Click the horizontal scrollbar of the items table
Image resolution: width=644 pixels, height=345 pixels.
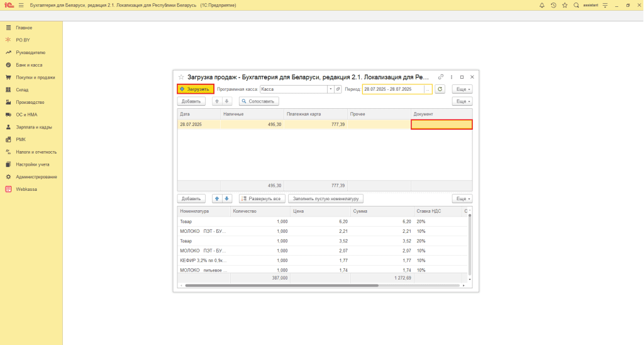click(282, 285)
